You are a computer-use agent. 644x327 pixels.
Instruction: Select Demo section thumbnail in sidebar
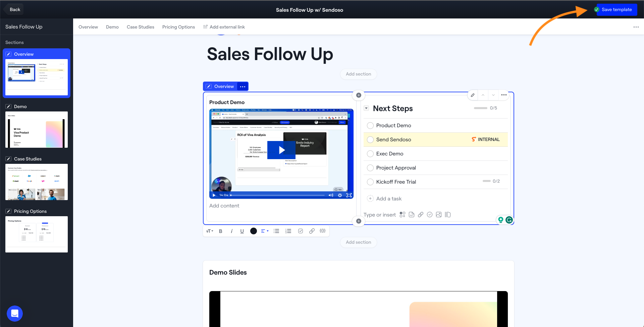[x=37, y=130]
